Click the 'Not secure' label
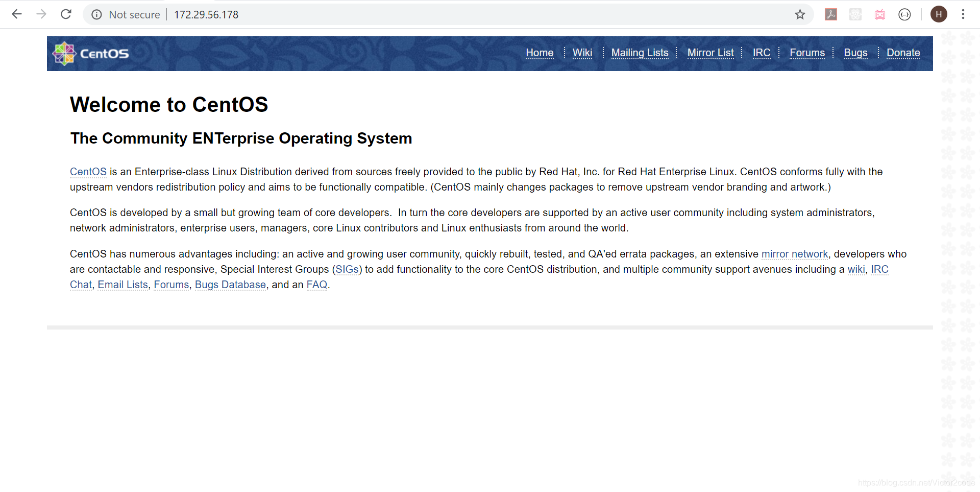 pyautogui.click(x=134, y=15)
